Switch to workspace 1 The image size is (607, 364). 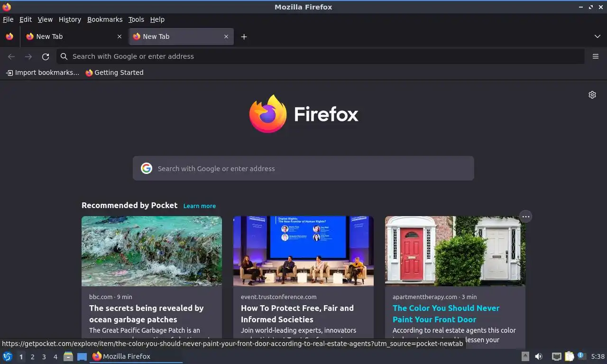[21, 357]
